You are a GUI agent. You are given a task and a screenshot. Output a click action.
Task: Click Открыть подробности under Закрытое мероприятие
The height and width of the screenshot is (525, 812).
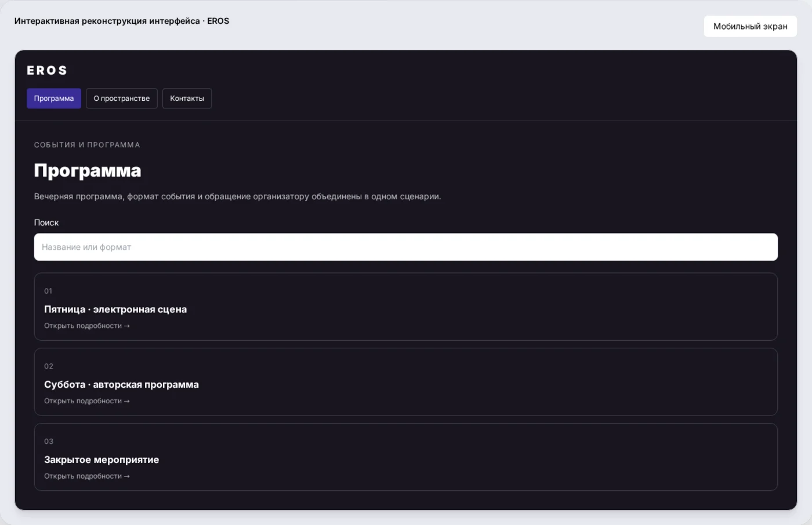pos(87,476)
